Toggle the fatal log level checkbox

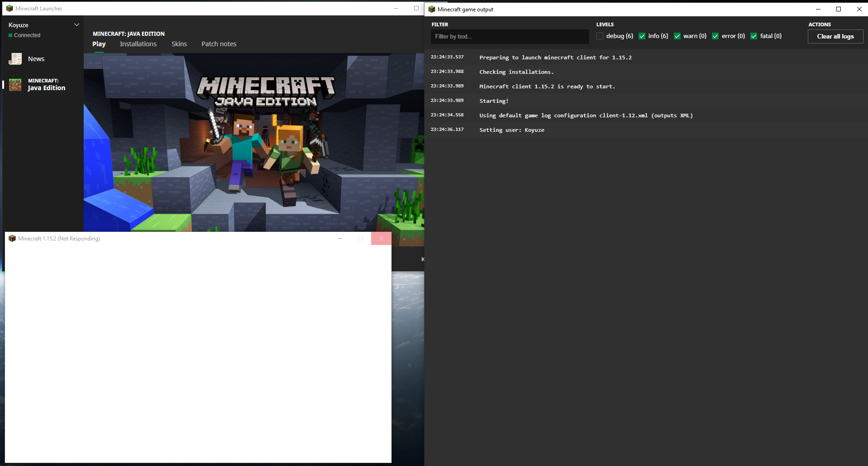(x=754, y=36)
